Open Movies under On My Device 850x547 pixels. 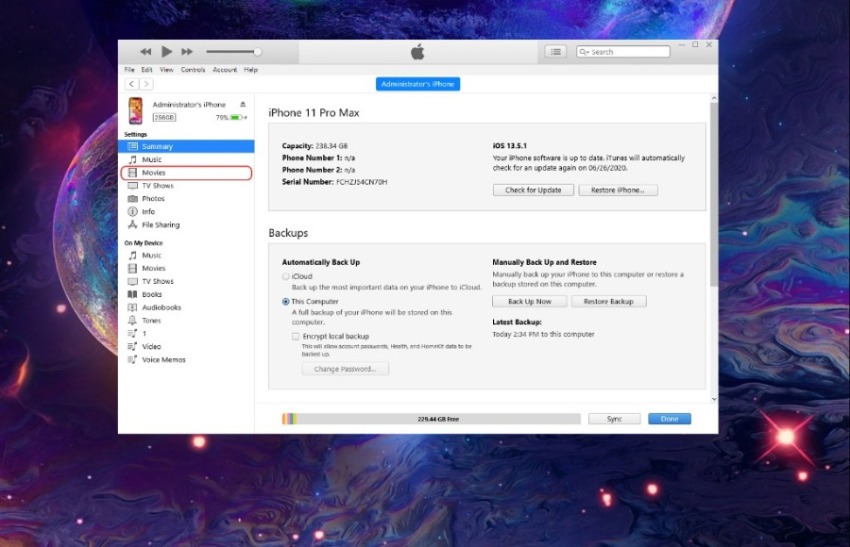coord(186,268)
